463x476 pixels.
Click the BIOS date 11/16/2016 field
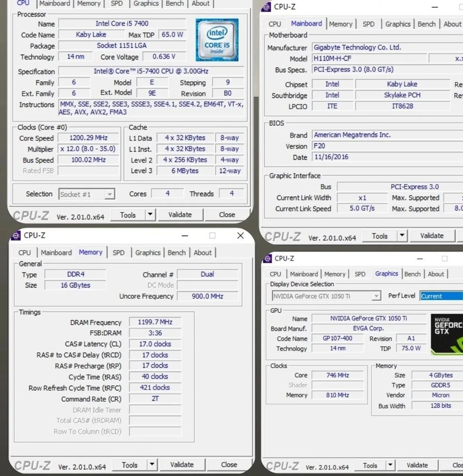point(387,157)
